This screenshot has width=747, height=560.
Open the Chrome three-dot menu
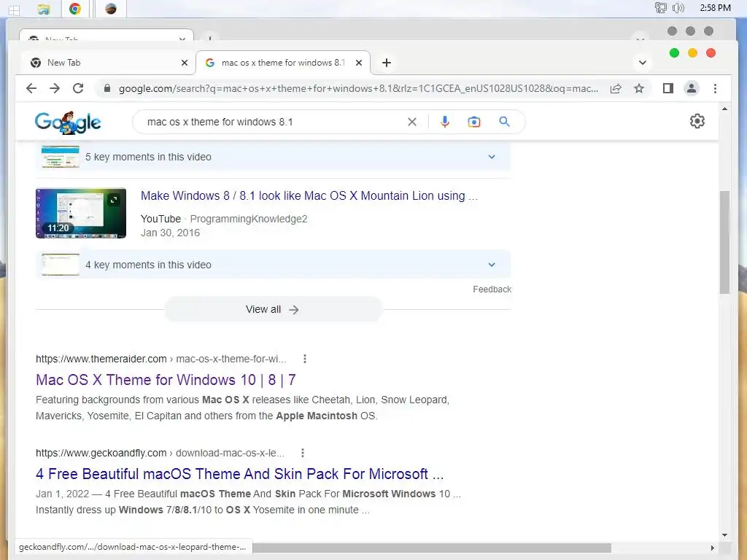point(715,88)
